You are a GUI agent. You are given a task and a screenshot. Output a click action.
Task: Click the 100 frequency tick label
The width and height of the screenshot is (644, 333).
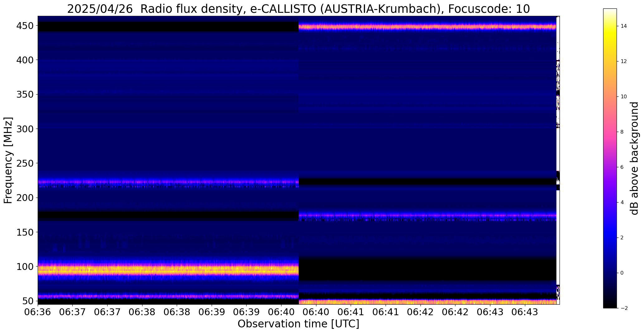[25, 267]
